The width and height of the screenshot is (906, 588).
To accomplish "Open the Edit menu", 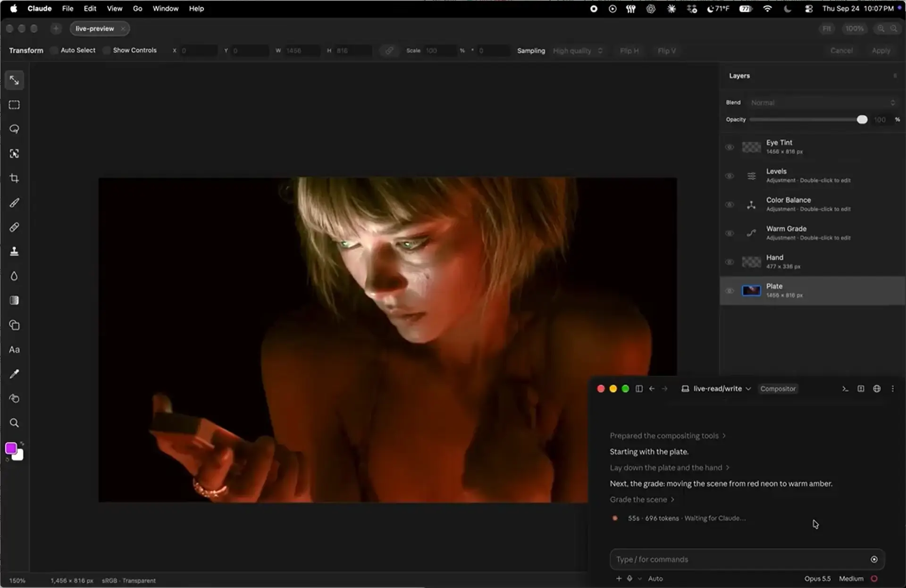I will 90,8.
